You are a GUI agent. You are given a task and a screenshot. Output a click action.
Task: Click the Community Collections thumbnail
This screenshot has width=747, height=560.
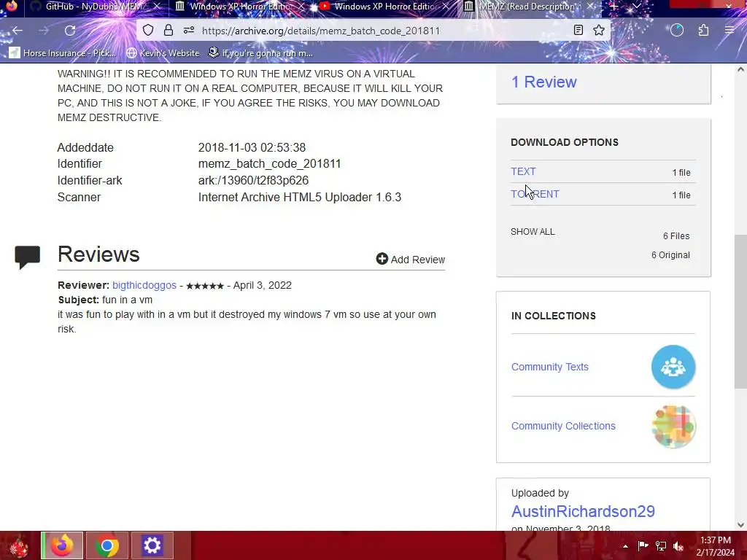coord(673,426)
